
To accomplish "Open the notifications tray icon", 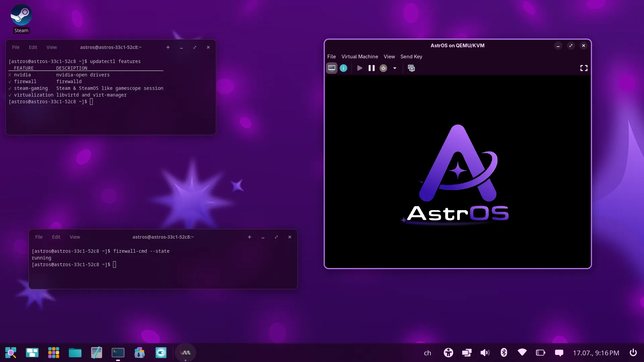I will pyautogui.click(x=559, y=353).
